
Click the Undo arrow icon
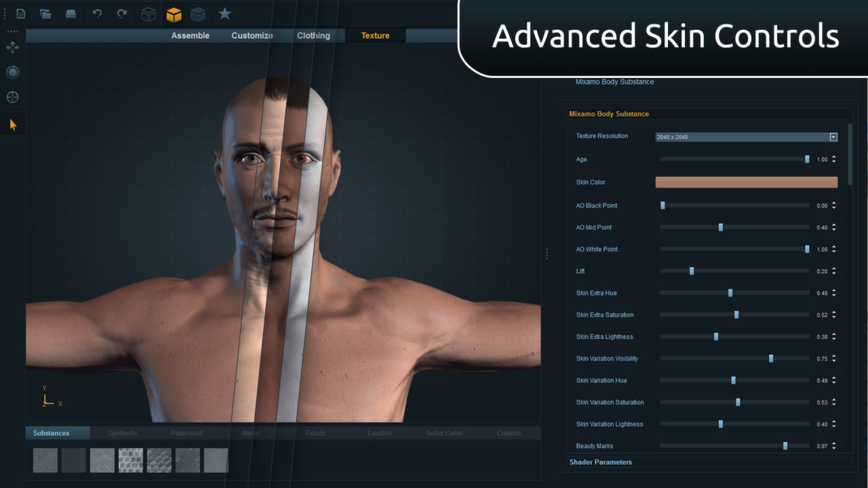click(96, 14)
